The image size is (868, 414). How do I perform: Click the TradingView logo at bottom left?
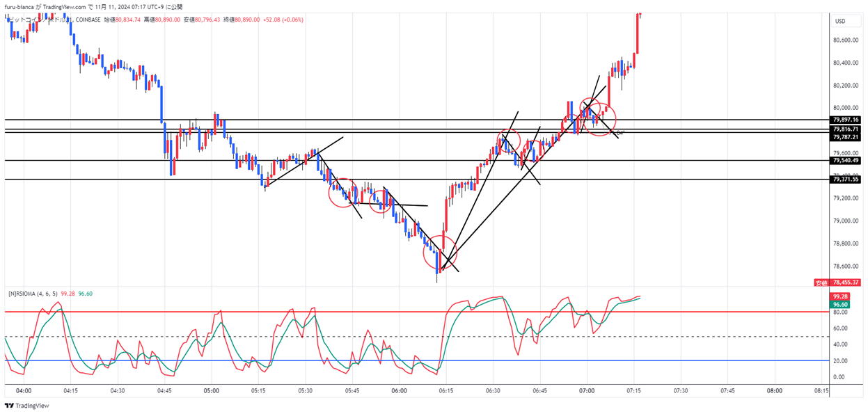tap(26, 406)
